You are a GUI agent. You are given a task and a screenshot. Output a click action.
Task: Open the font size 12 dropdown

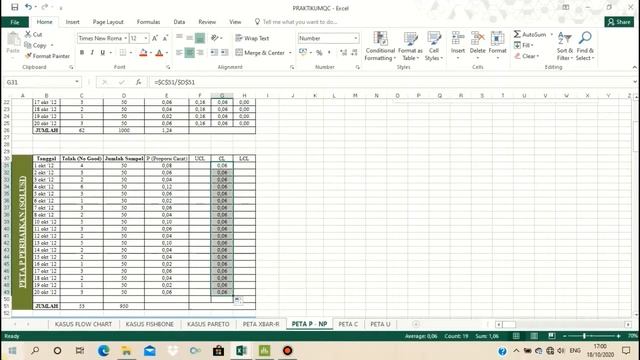(146, 38)
